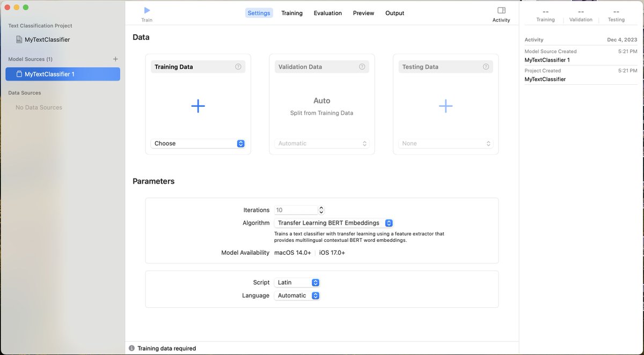
Task: Click the Model Source Created activity entry
Action: click(x=581, y=56)
